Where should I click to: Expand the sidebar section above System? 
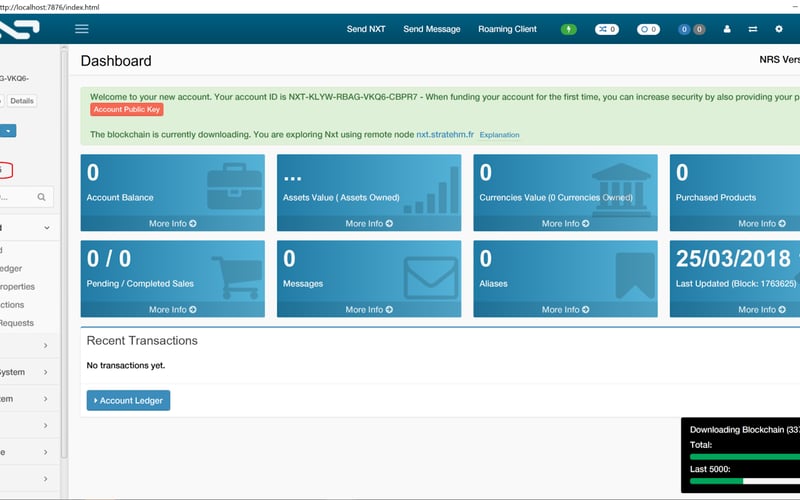(45, 345)
